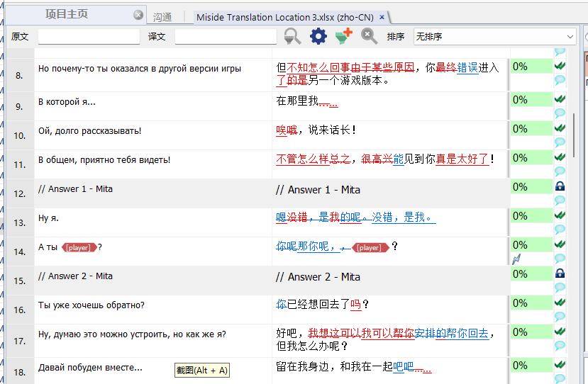Image resolution: width=588 pixels, height=384 pixels.
Task: Click translation of segment 9 '在那里我'
Action: [x=297, y=101]
